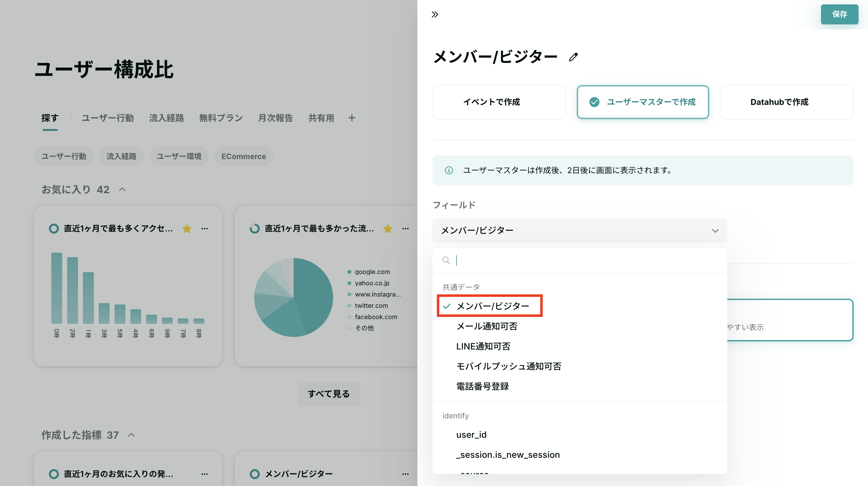Image resolution: width=868 pixels, height=486 pixels.
Task: Filter by 流入経路 chip
Action: 121,156
